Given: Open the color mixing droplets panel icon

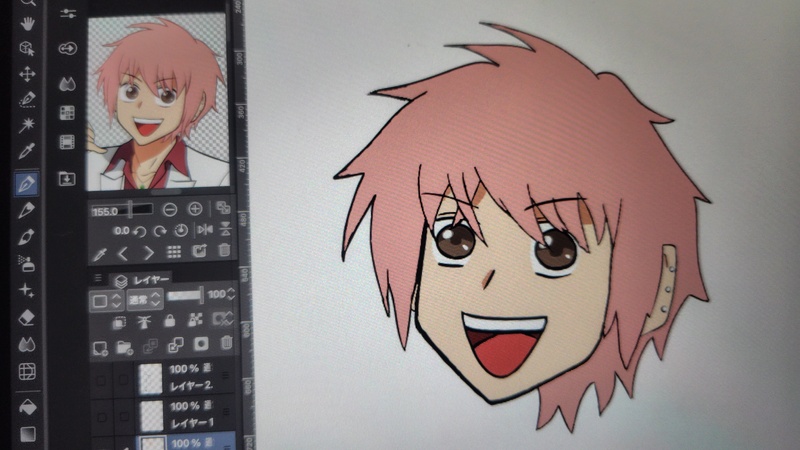Looking at the screenshot, I should pos(67,84).
